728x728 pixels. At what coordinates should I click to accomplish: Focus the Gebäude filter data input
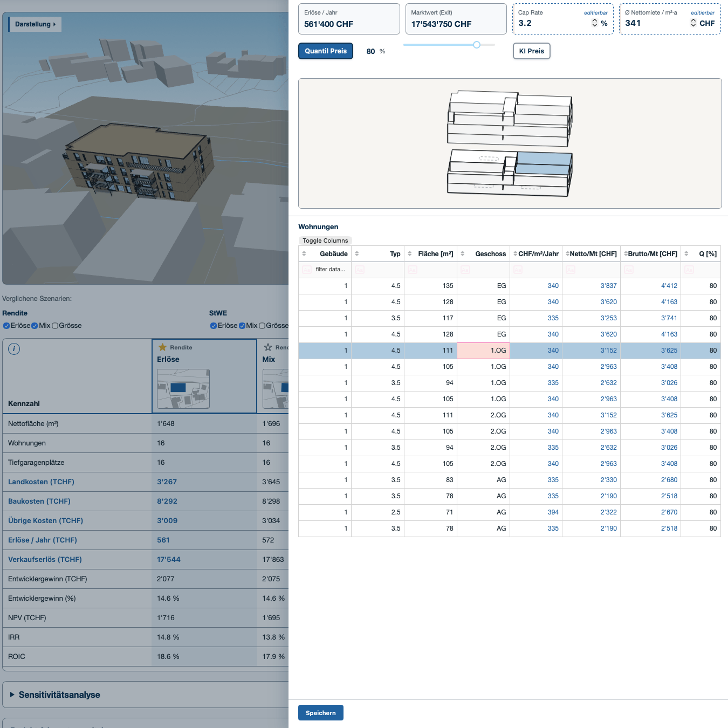331,270
